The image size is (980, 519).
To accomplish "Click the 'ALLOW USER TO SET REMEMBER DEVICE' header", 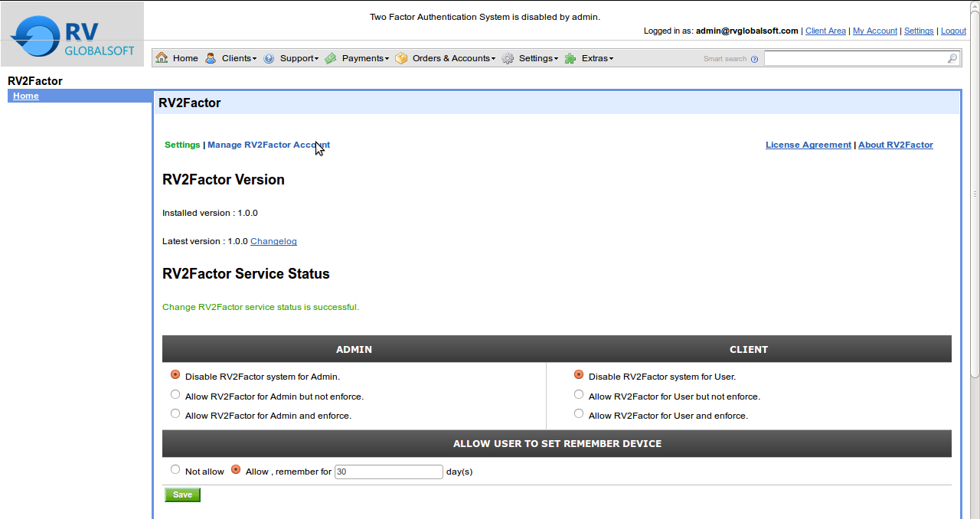I will pyautogui.click(x=557, y=443).
